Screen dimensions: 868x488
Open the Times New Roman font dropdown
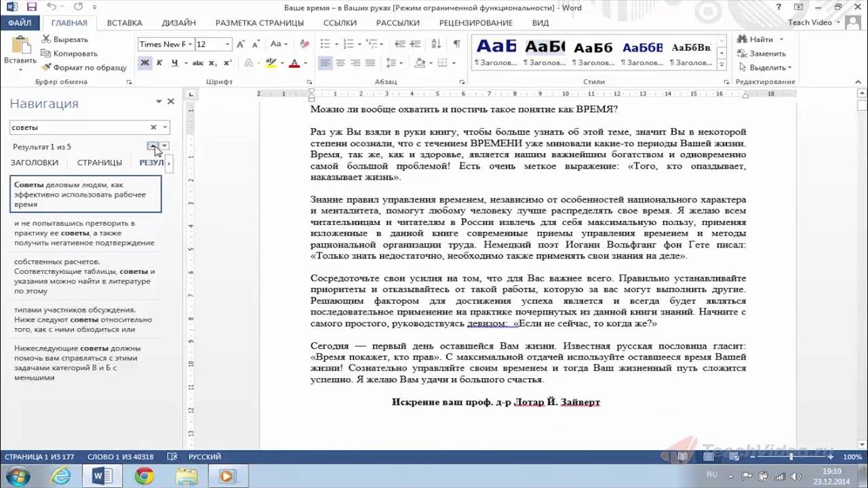[x=189, y=44]
